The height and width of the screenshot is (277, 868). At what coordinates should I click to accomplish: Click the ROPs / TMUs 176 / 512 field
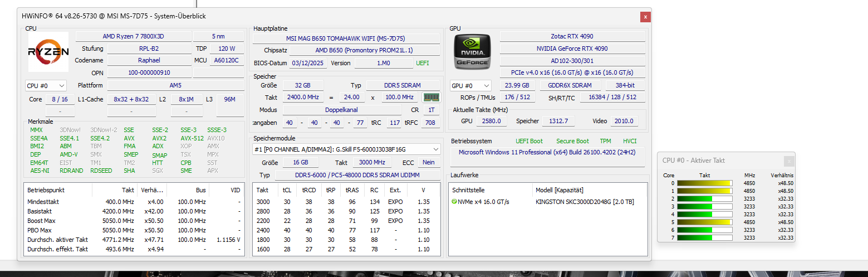click(517, 98)
